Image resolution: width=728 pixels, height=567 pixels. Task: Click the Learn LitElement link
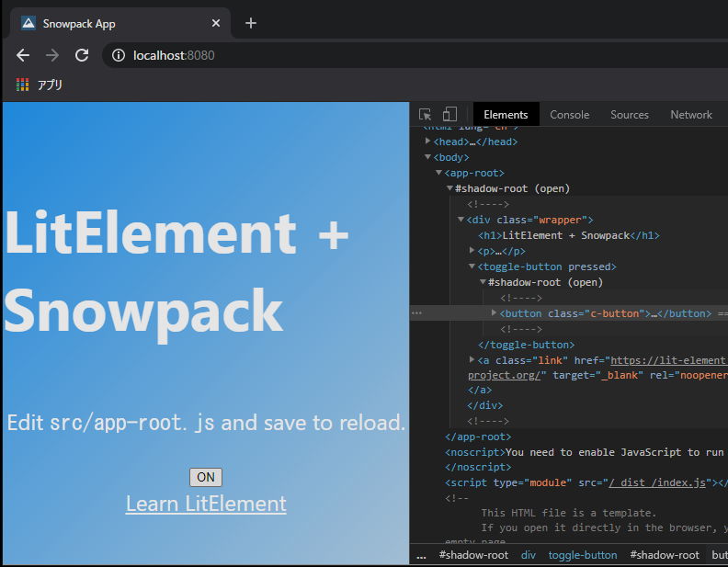pos(206,504)
